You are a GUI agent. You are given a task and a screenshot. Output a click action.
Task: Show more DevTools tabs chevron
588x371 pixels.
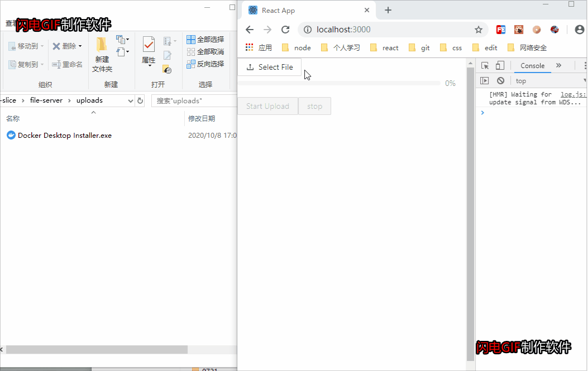point(559,66)
